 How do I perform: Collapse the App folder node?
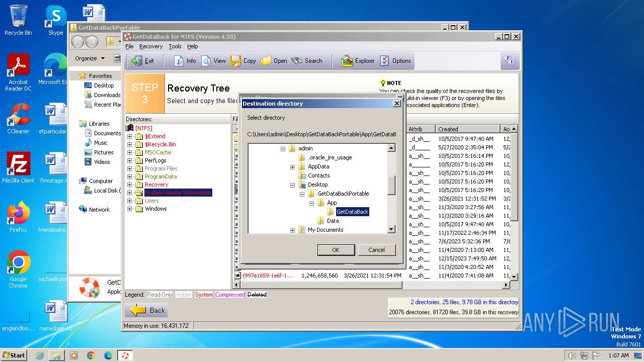coord(311,203)
